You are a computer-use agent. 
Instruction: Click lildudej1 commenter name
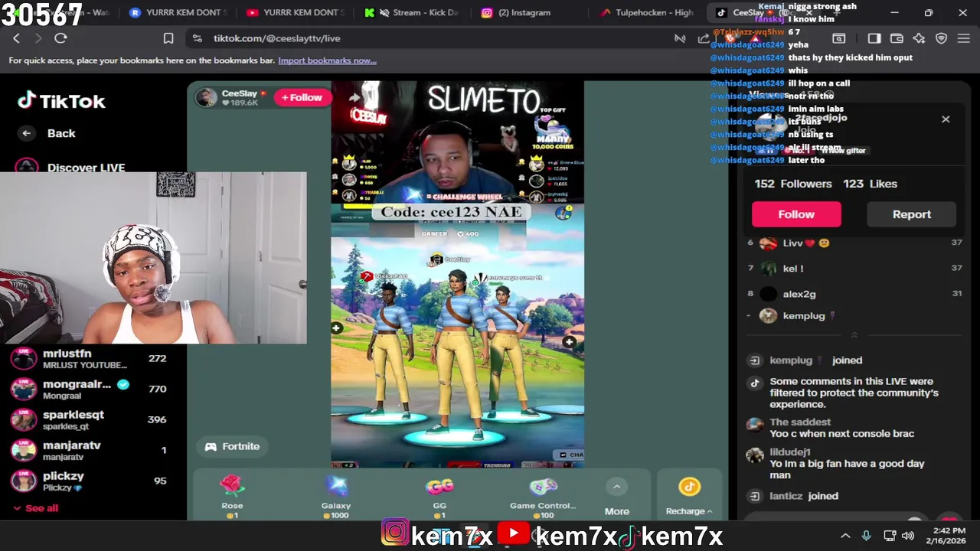[790, 452]
